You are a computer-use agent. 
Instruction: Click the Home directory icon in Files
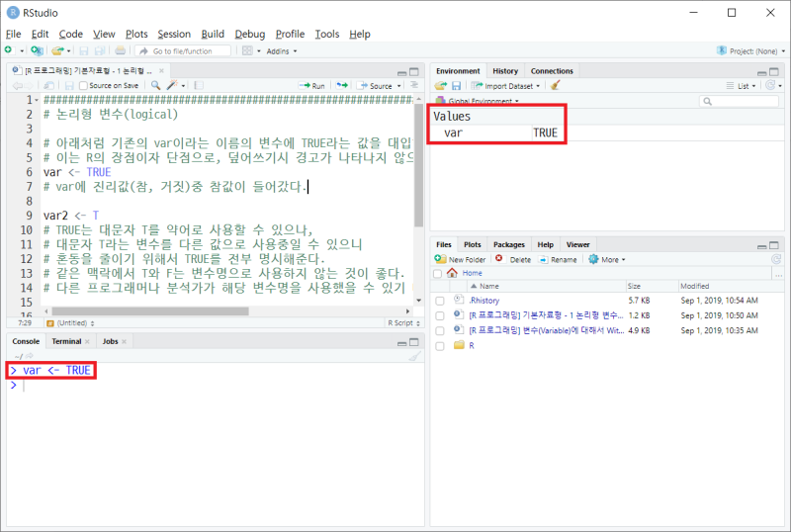pyautogui.click(x=452, y=273)
